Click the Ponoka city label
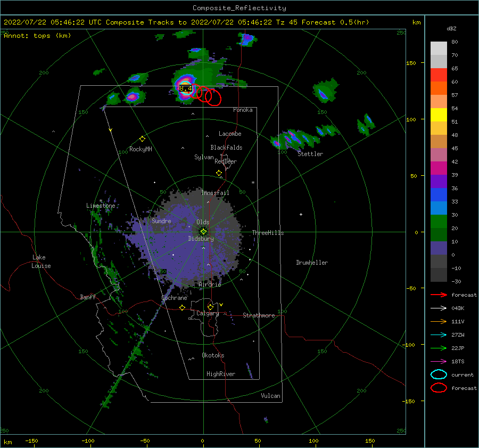Screen dimensions: 479x448 pyautogui.click(x=243, y=110)
